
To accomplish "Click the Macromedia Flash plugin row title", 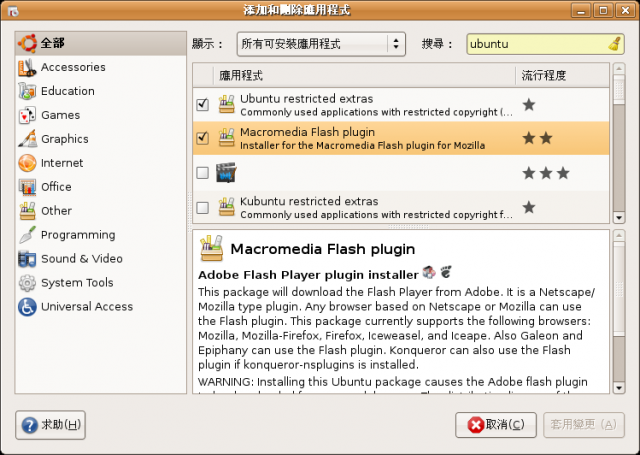I will 307,132.
